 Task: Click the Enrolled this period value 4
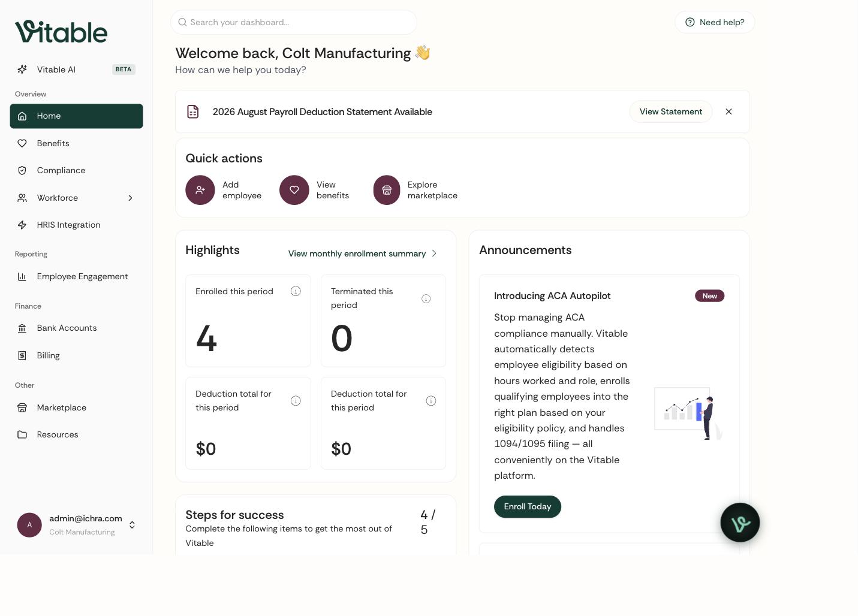click(x=206, y=339)
